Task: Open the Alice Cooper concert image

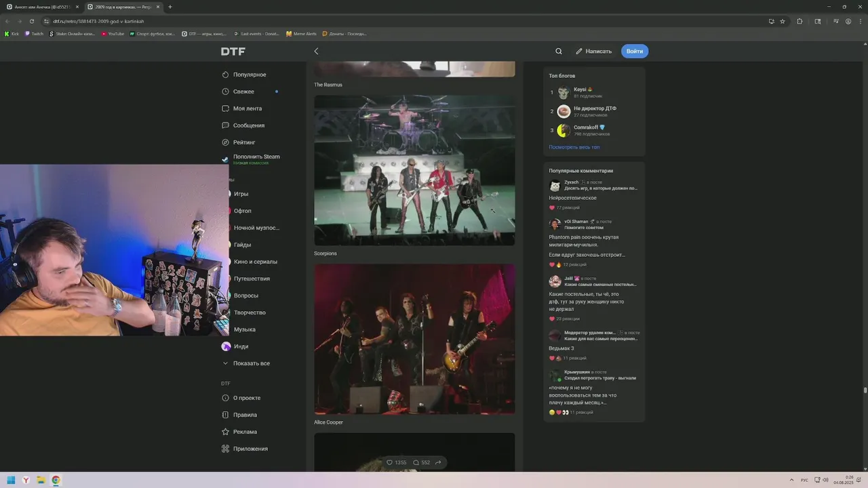Action: 414,339
